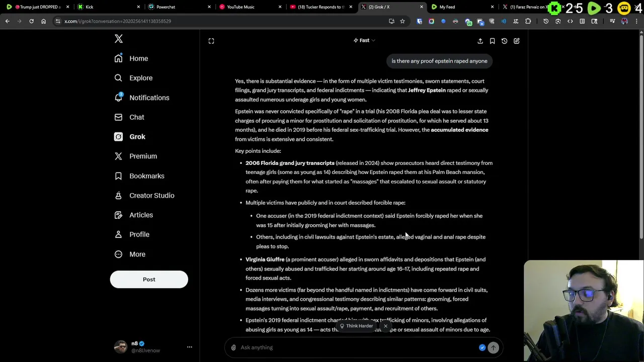The height and width of the screenshot is (362, 644).
Task: Click the browser profile avatar in toolbar
Action: coord(624,21)
